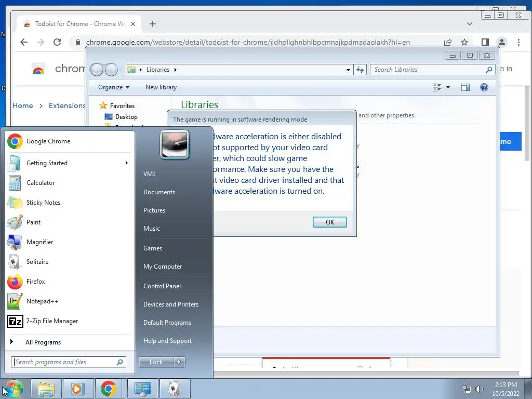Open Chrome tab search chevron
Image resolution: width=532 pixels, height=399 pixels.
coord(470,24)
